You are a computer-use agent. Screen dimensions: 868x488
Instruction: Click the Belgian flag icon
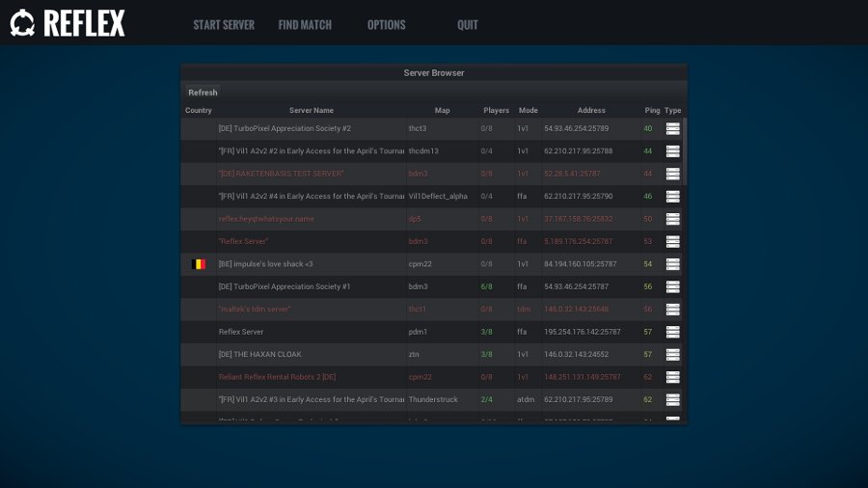pyautogui.click(x=198, y=264)
